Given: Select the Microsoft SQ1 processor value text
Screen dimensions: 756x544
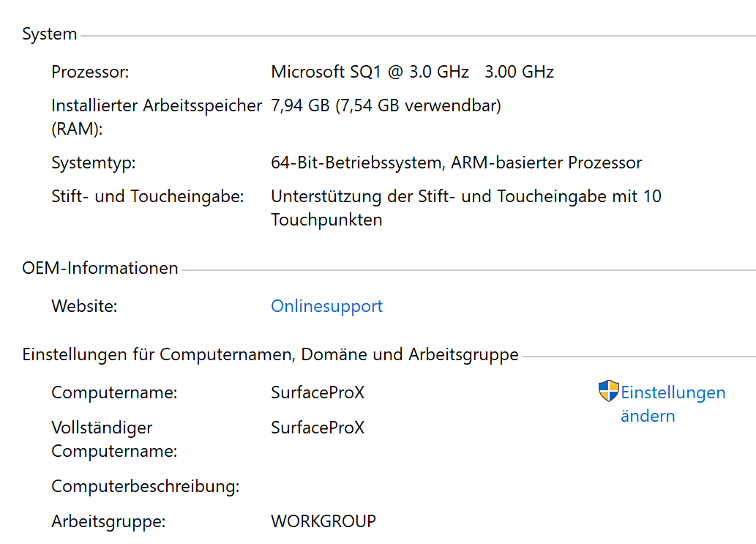Looking at the screenshot, I should point(412,72).
